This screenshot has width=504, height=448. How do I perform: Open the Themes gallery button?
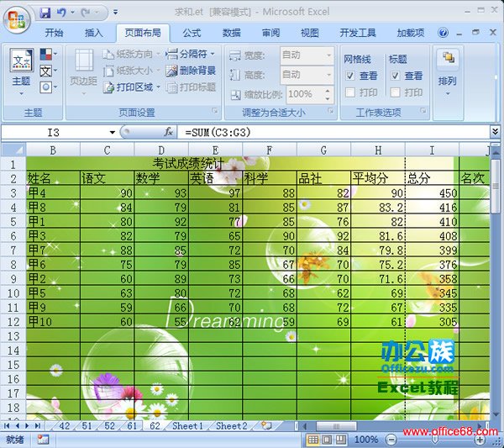click(x=21, y=71)
